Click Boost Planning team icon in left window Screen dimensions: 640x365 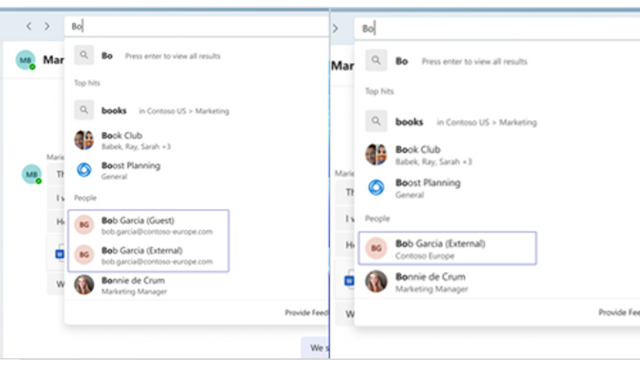click(x=84, y=169)
